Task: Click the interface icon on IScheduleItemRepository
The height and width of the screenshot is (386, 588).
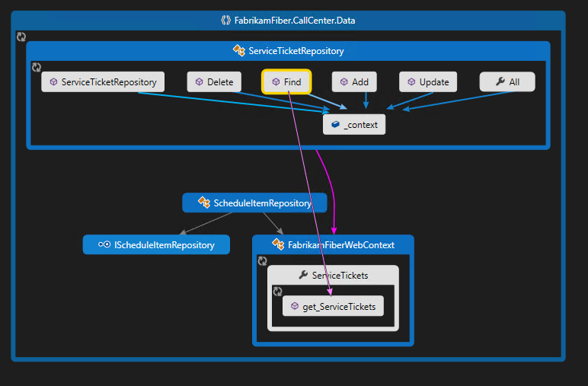Action: pos(104,244)
